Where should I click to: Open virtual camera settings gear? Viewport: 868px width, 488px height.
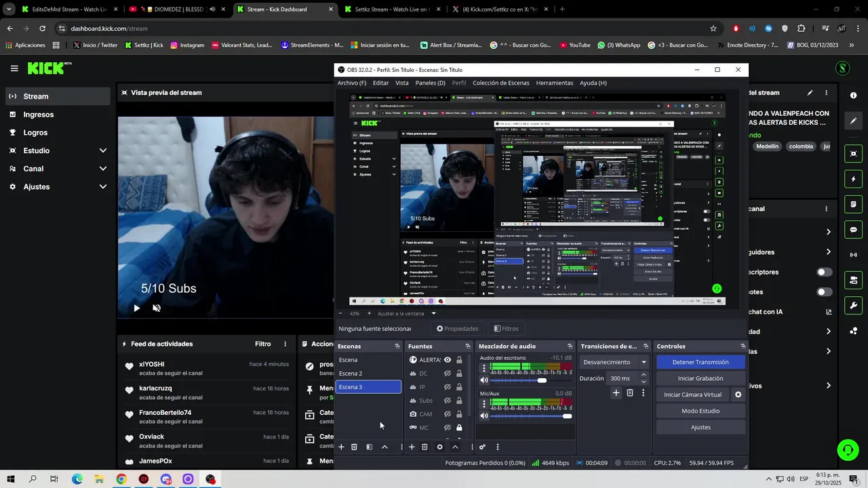point(738,394)
